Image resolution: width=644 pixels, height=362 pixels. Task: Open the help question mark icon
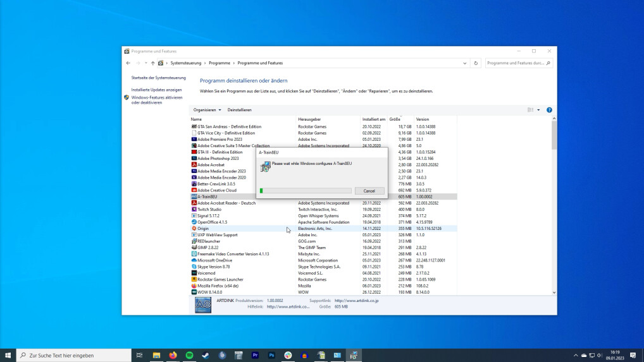pos(549,110)
